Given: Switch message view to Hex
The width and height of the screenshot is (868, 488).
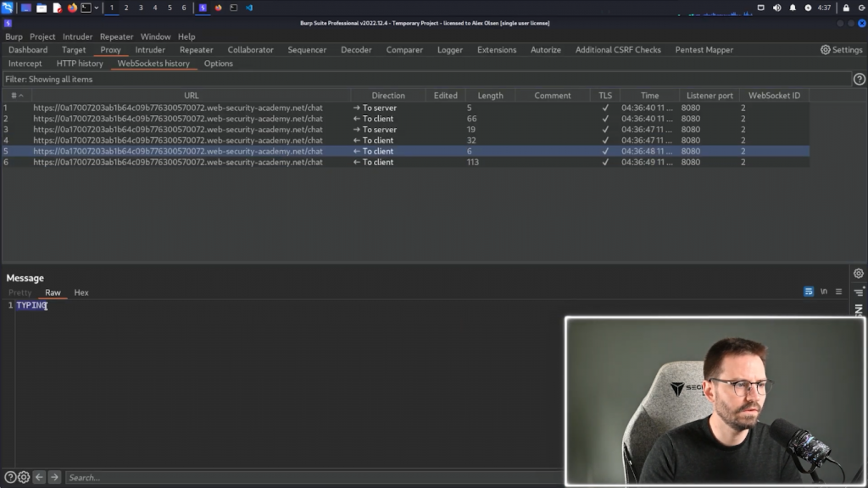Looking at the screenshot, I should 81,292.
